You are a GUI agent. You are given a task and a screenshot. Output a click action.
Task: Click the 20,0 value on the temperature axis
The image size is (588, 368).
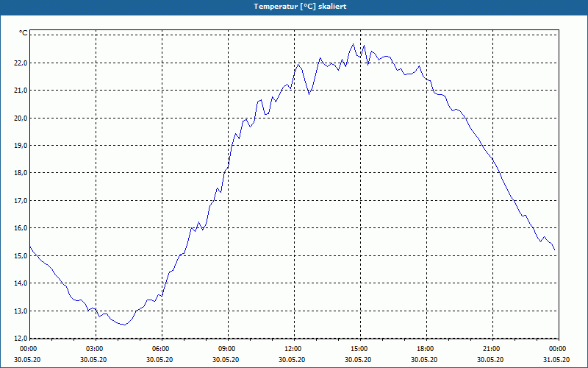21,118
